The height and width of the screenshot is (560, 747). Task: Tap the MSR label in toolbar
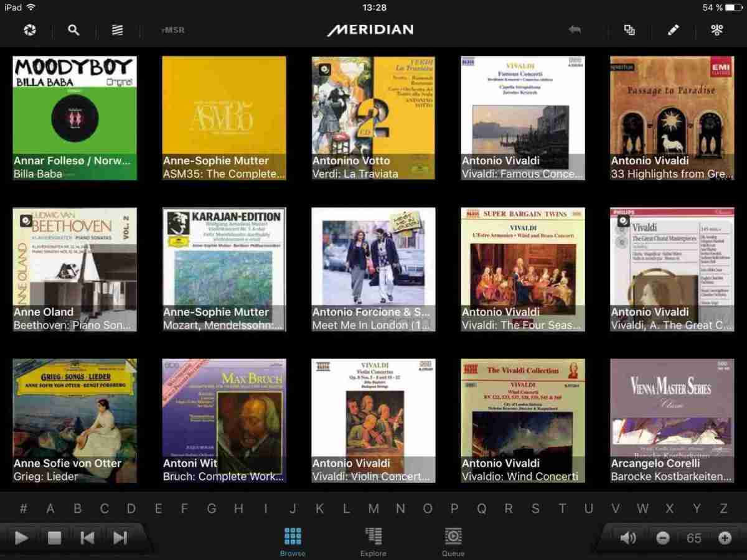[x=173, y=30]
